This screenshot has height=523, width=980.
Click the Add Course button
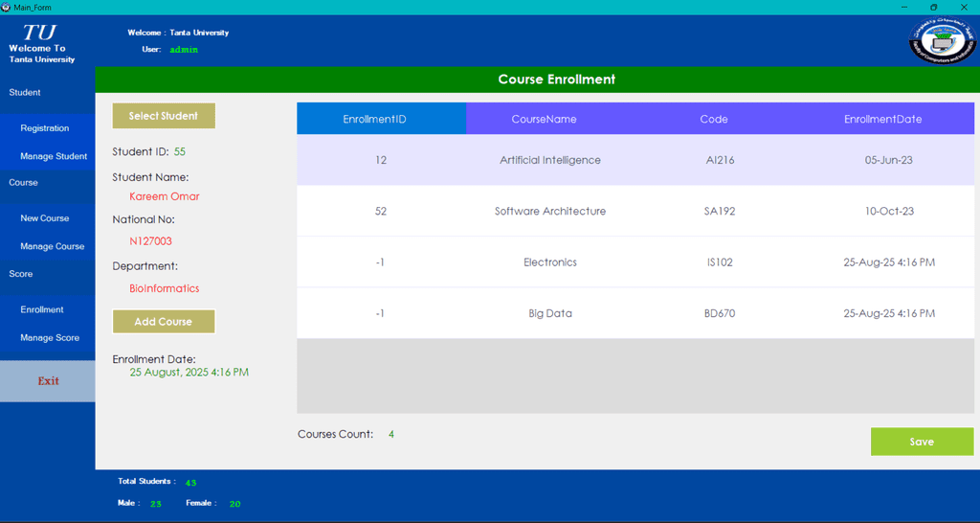click(163, 322)
